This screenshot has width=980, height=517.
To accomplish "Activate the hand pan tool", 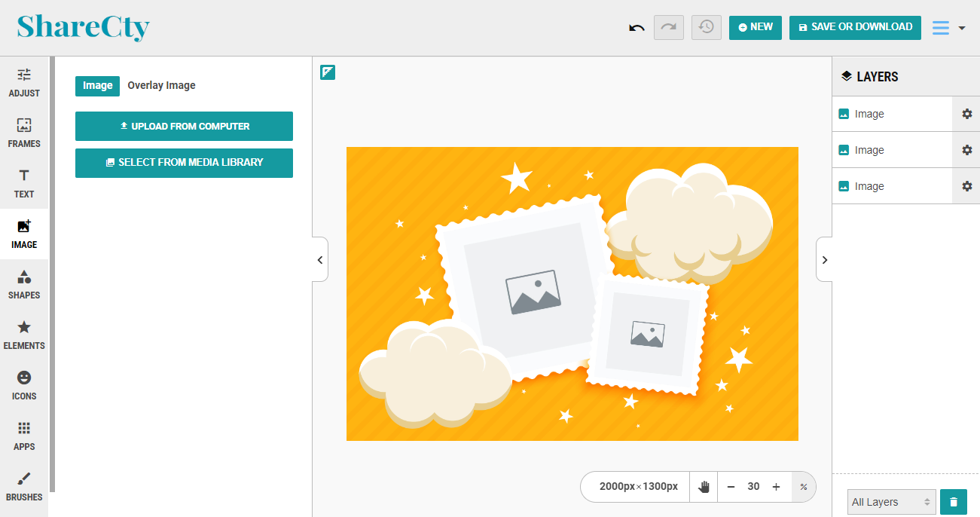I will 703,486.
